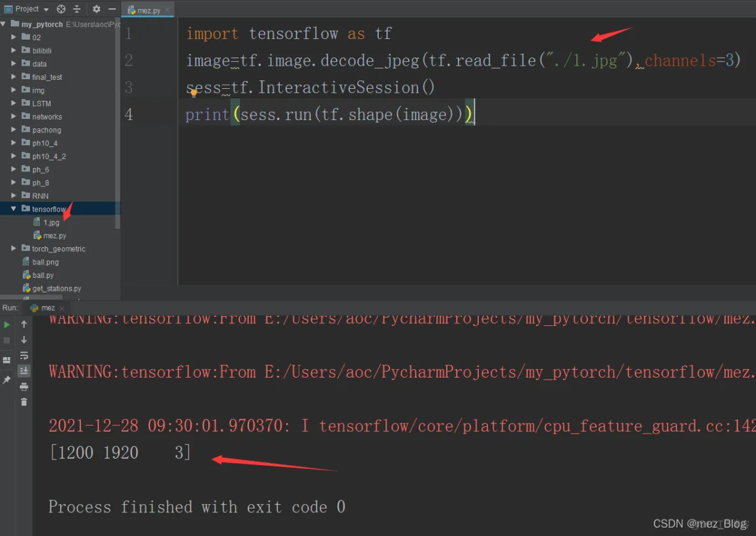Screen dimensions: 756x536
Task: Click the restore layout icon in Run panel
Action: [x=7, y=360]
